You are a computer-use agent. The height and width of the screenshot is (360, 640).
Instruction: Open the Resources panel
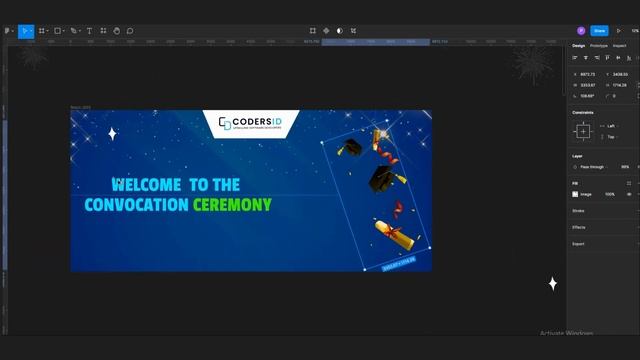[103, 31]
